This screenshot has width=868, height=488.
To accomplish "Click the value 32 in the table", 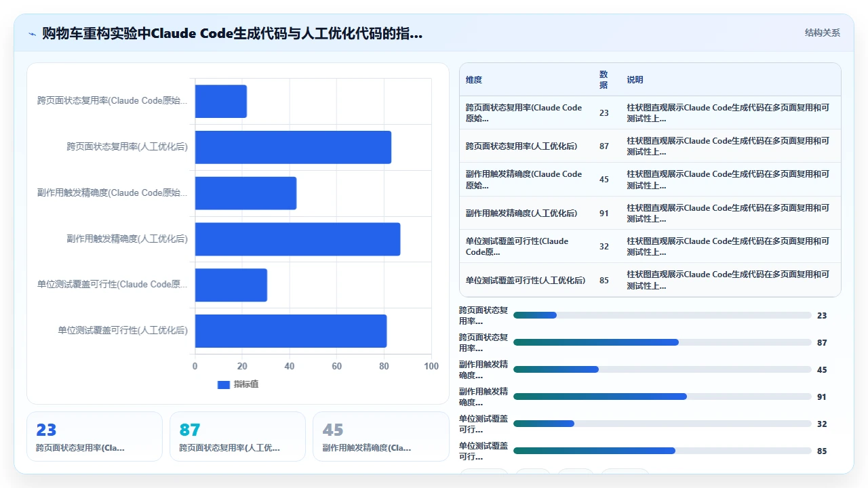I will [x=604, y=246].
